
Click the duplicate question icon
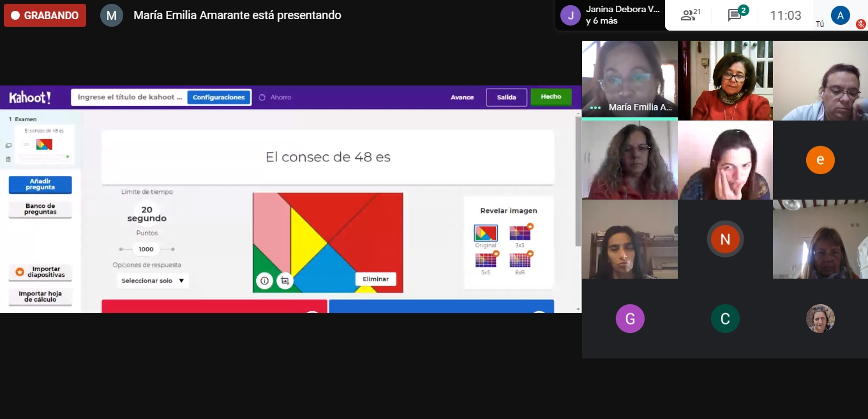[8, 146]
